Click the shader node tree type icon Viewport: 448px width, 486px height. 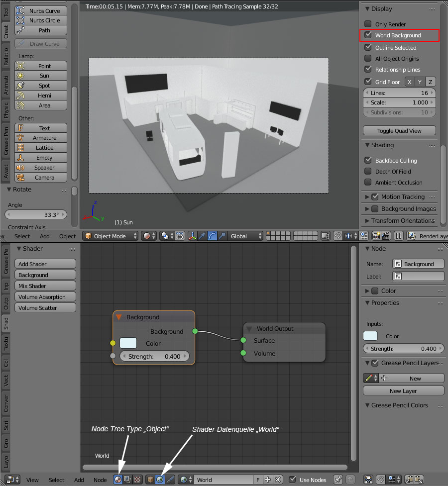(118, 480)
